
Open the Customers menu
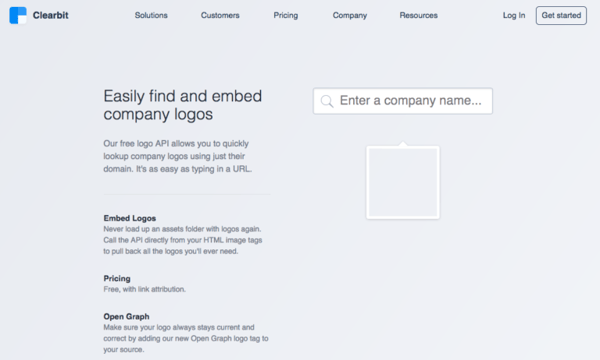click(220, 15)
